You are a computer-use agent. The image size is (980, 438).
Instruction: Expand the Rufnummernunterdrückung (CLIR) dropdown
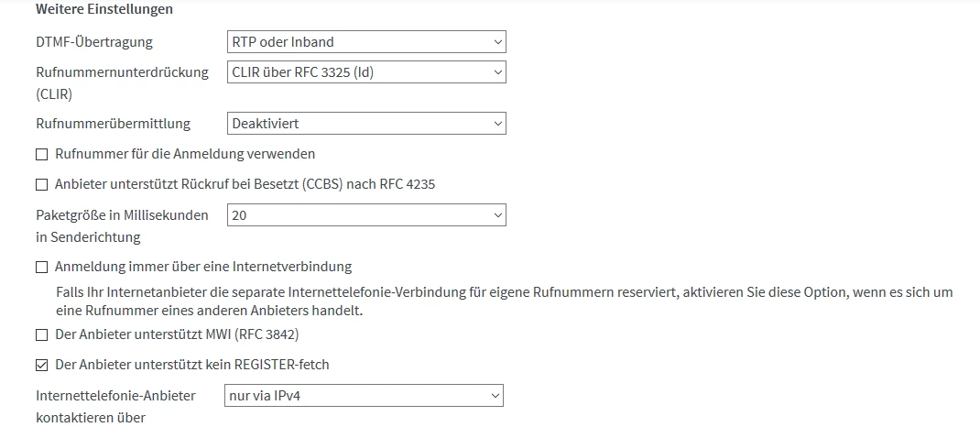pos(365,72)
